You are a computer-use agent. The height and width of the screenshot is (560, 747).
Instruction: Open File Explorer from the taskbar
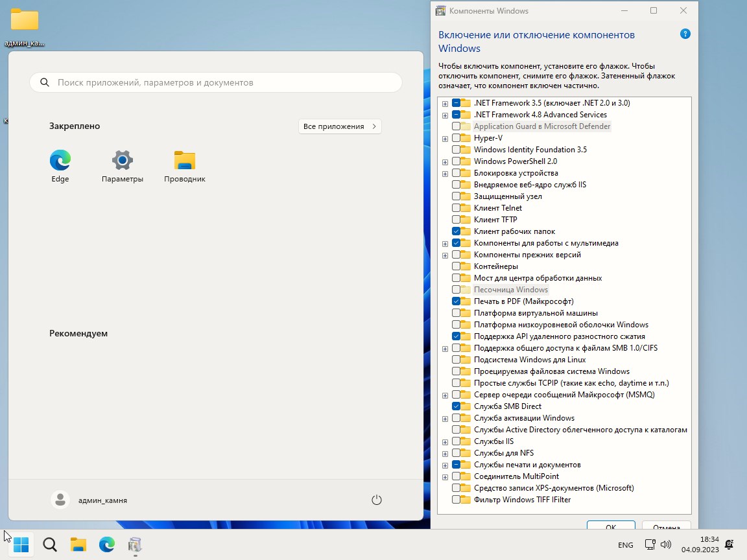coord(78,544)
